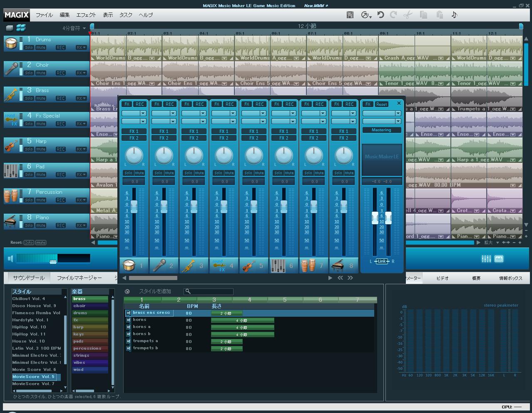Click the music note icon in toolbar
This screenshot has width=532, height=413.
pos(454,15)
